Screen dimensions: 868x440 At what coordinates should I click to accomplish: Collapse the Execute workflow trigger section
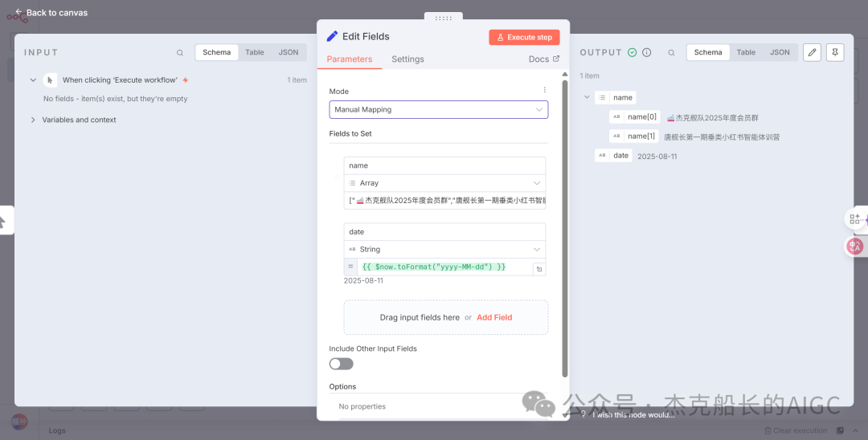33,80
